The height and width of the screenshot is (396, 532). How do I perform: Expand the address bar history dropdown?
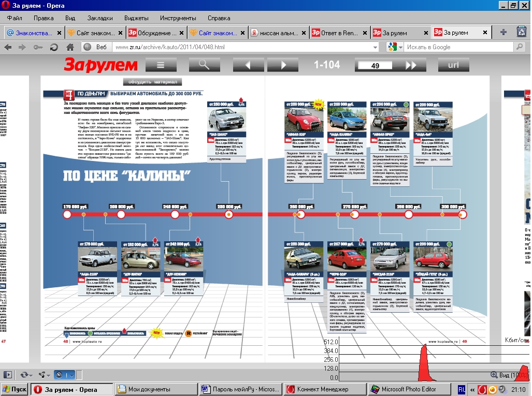coord(375,47)
